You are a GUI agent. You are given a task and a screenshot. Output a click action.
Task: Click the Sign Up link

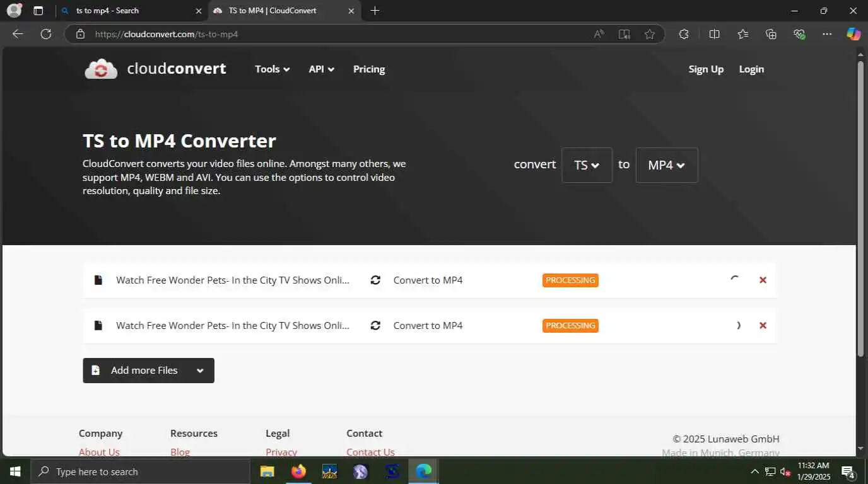(706, 69)
